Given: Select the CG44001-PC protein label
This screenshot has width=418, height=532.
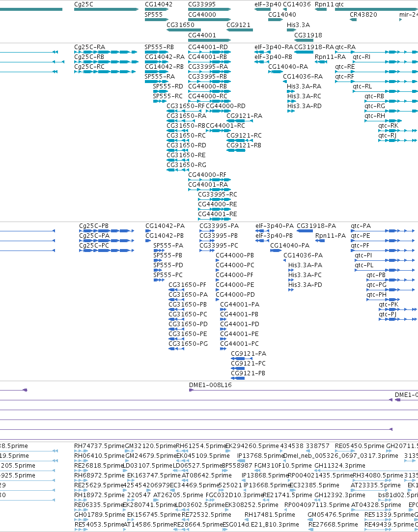Looking at the screenshot, I should point(240,344).
